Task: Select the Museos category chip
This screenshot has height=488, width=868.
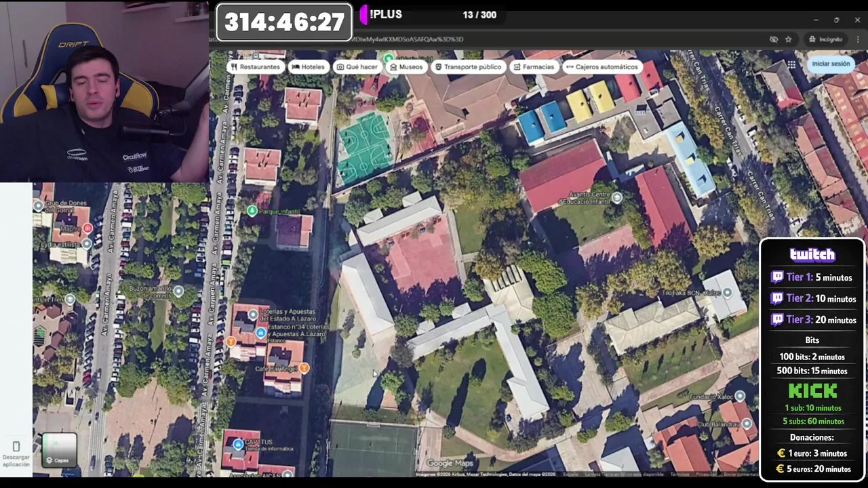Action: (x=406, y=67)
